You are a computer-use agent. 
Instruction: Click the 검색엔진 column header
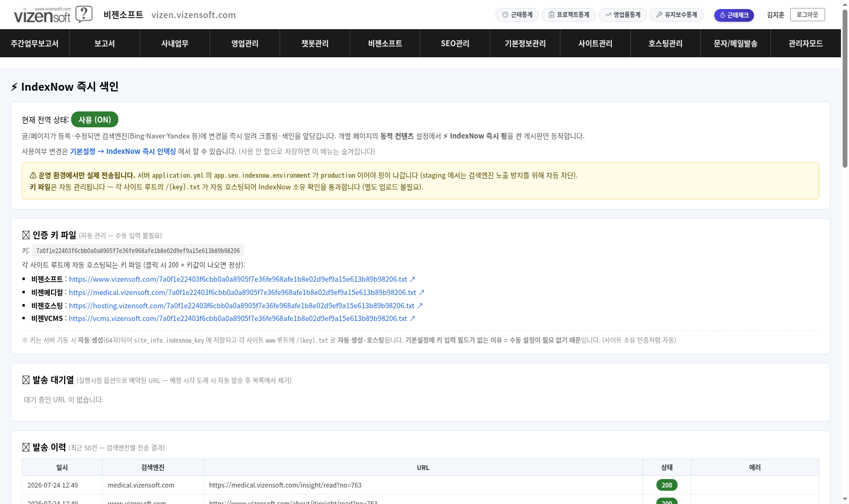pyautogui.click(x=153, y=467)
